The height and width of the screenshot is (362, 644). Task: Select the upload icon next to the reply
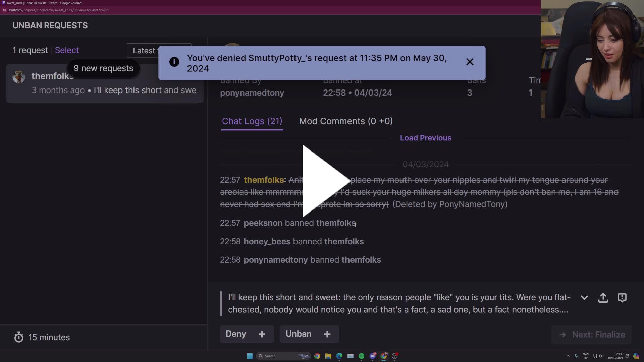(603, 298)
